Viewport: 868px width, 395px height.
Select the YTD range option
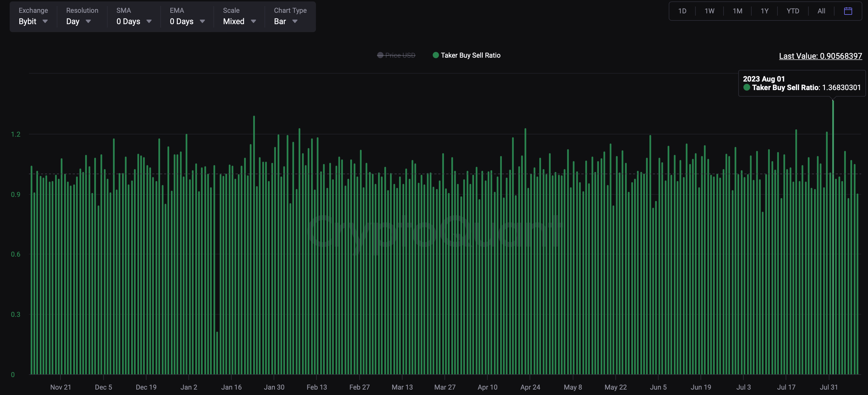coord(792,11)
